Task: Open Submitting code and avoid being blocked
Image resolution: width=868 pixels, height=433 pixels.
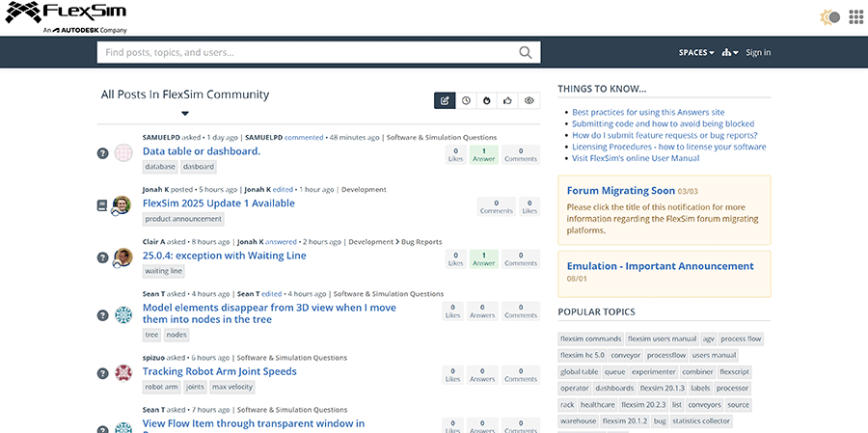Action: 664,124
